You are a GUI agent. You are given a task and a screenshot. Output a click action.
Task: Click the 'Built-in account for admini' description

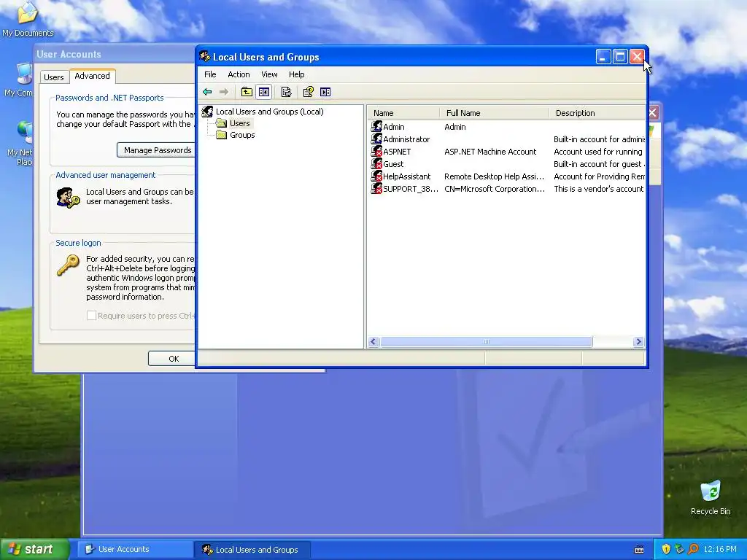[599, 139]
